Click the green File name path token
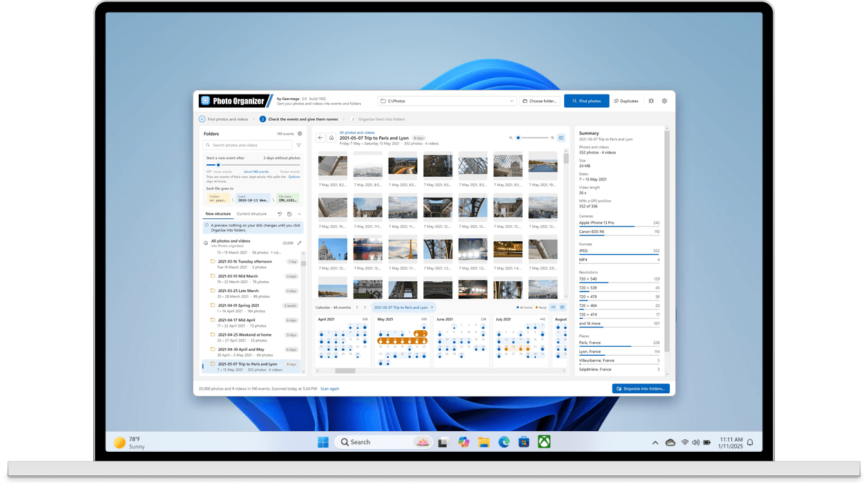The height and width of the screenshot is (485, 868). [288, 198]
